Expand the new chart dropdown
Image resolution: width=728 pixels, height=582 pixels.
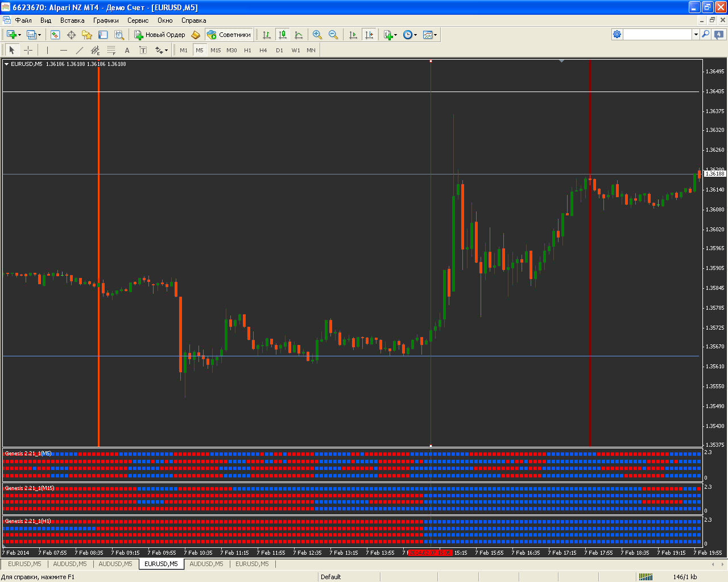(20, 35)
